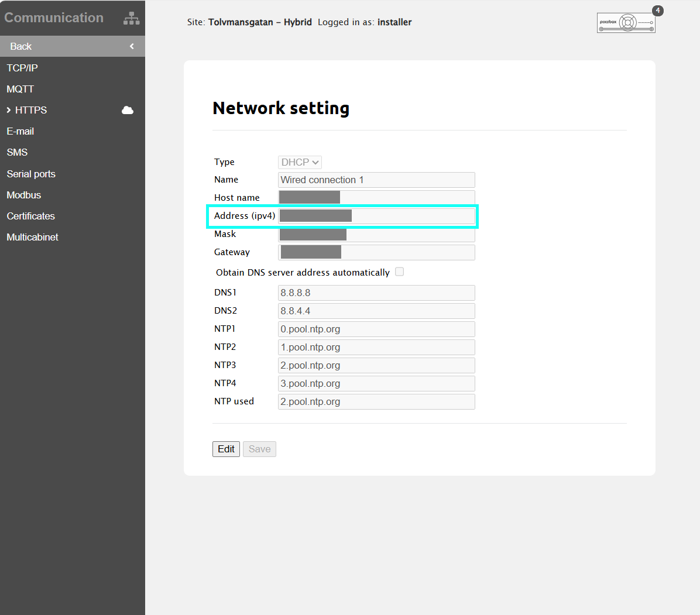Click the NTP used label

(234, 401)
